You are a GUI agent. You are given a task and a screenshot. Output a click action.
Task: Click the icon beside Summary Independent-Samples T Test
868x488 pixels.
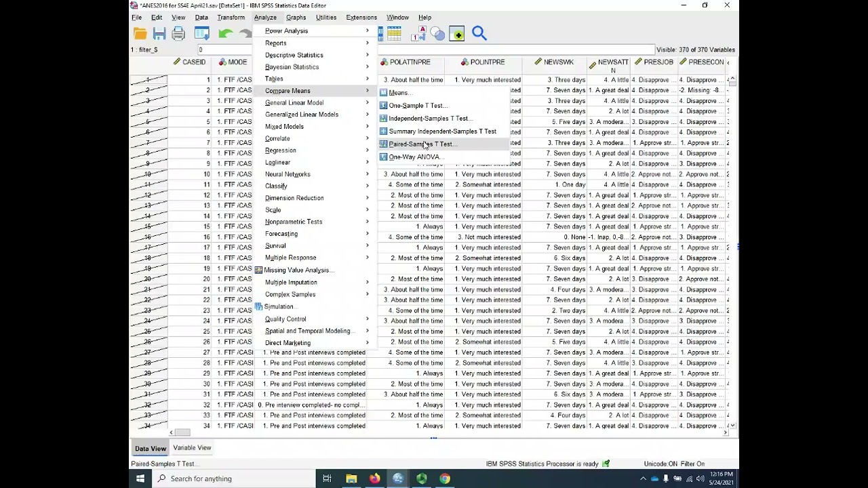point(383,131)
